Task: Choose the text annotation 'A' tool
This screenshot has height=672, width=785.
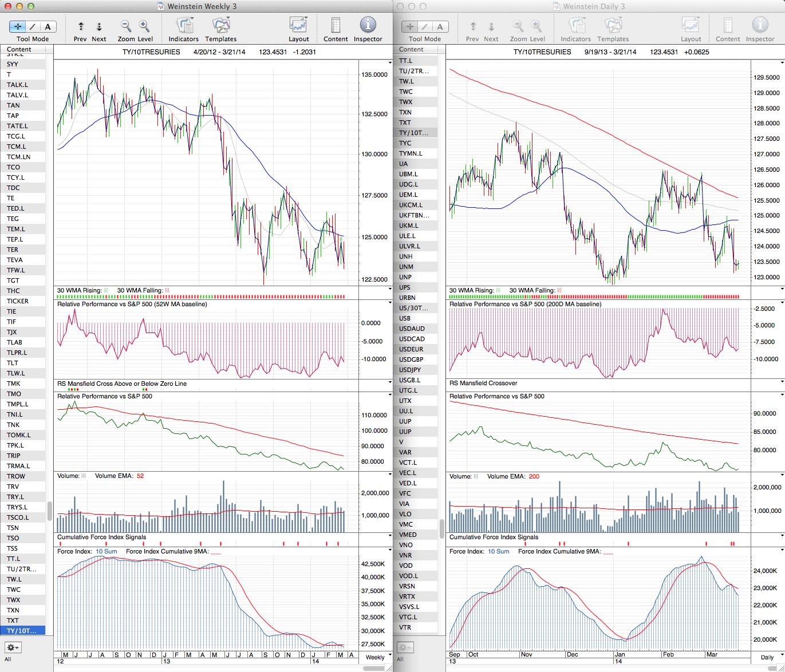Action: click(x=48, y=27)
